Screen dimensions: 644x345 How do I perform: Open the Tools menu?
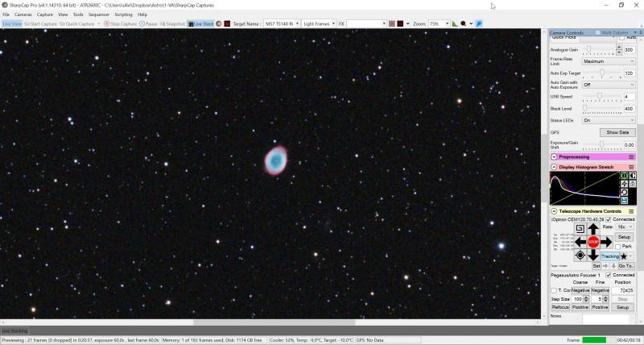tap(78, 15)
